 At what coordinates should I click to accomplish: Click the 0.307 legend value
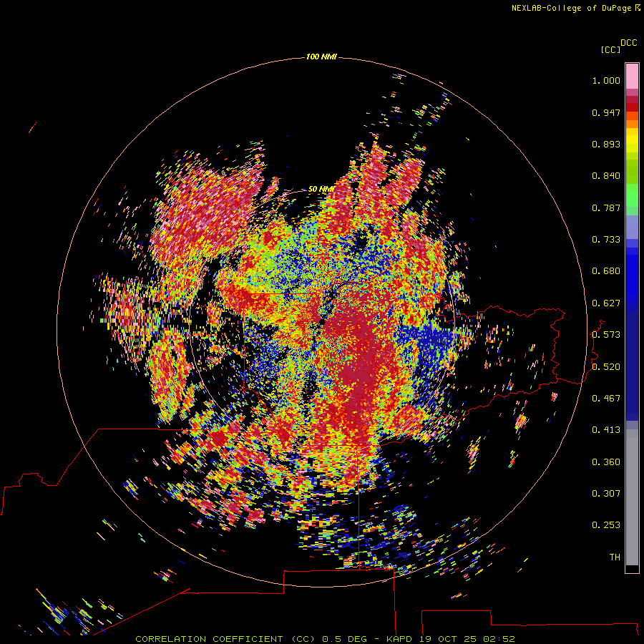pyautogui.click(x=606, y=494)
